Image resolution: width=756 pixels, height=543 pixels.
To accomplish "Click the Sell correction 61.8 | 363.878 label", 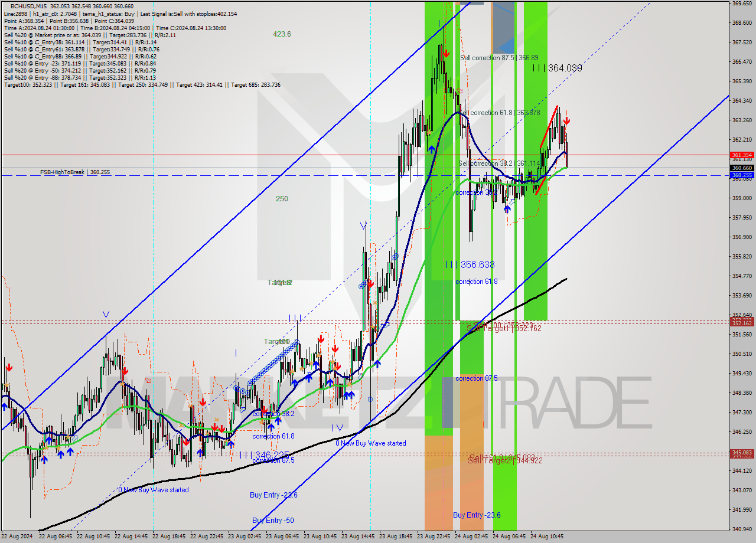I will pos(500,113).
